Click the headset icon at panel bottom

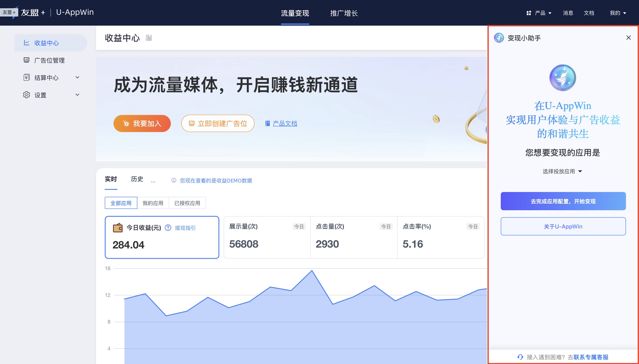(x=520, y=357)
